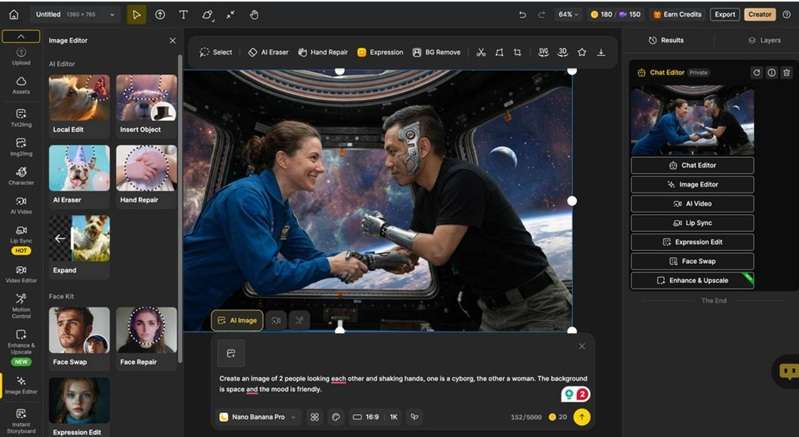Open the Nano Banana Pro model dropdown
The height and width of the screenshot is (437, 799).
click(258, 417)
